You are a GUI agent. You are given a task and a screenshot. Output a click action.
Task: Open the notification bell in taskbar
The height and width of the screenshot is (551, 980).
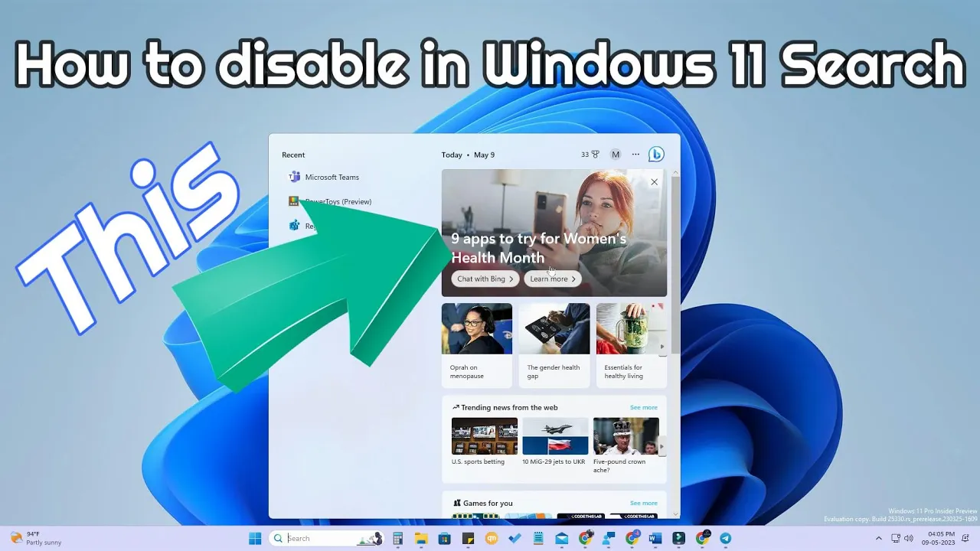click(x=966, y=538)
